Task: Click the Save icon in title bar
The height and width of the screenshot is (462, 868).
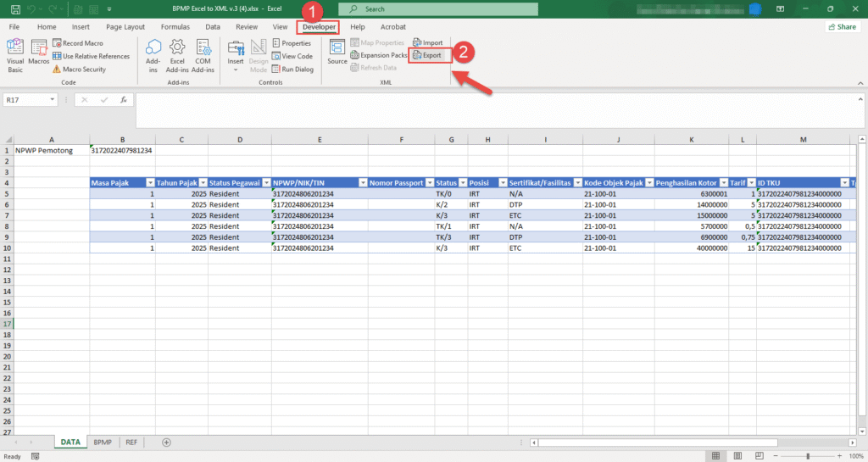Action: 15,8
